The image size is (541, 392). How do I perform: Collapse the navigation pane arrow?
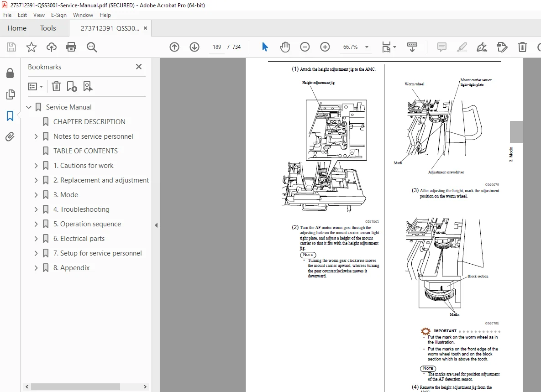click(x=156, y=225)
